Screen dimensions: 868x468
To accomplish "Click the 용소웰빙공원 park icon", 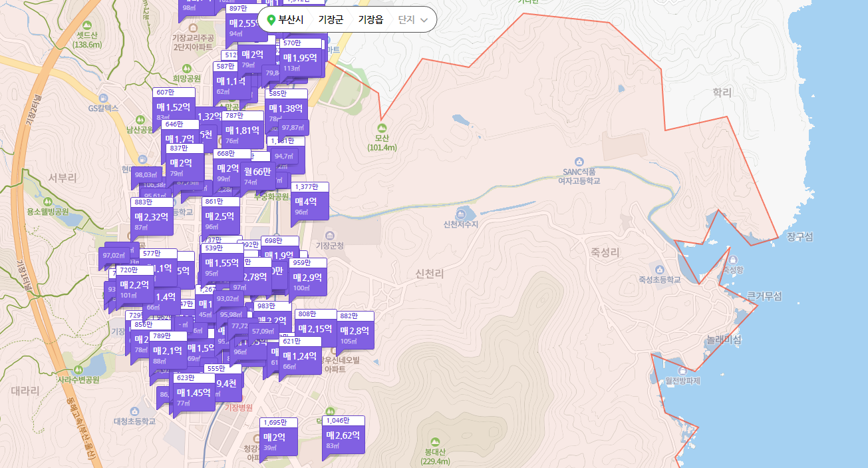I will [x=47, y=202].
